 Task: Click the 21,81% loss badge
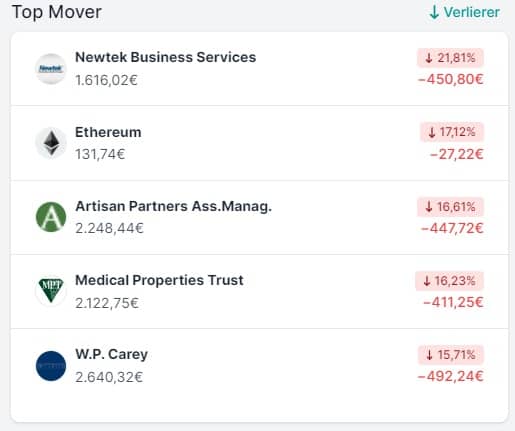[450, 58]
